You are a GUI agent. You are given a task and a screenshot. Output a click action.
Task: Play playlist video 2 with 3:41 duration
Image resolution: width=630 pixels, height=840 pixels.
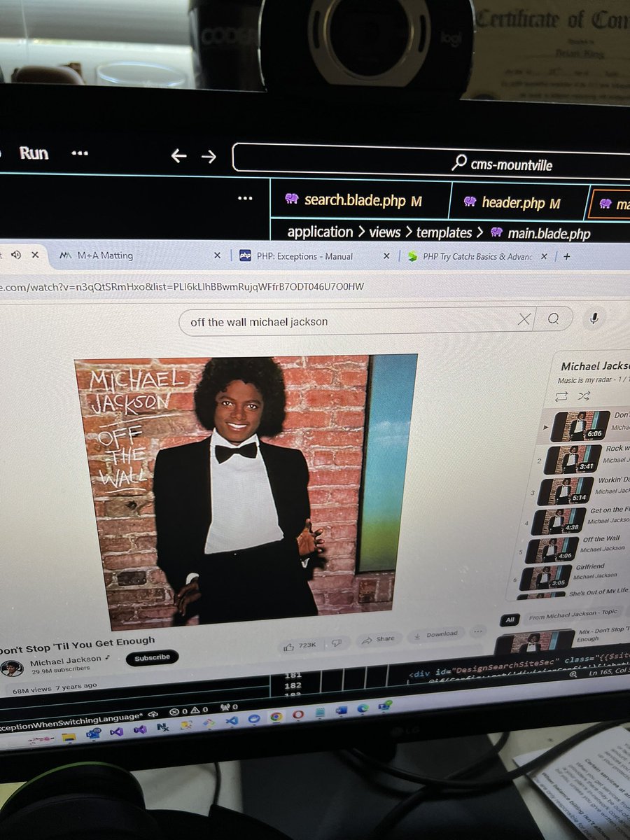571,458
